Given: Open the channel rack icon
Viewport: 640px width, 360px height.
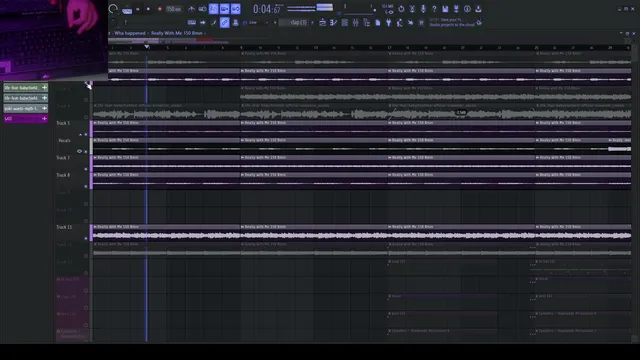Looking at the screenshot, I should click(x=344, y=22).
